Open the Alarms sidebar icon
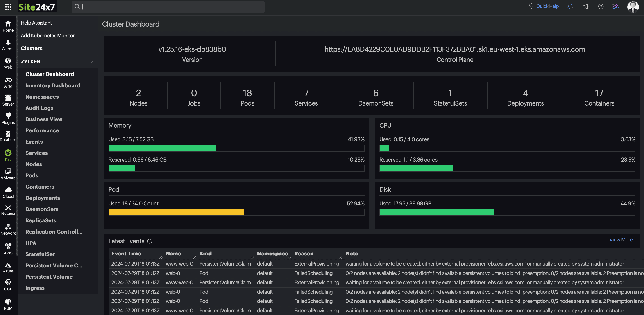 pyautogui.click(x=8, y=45)
